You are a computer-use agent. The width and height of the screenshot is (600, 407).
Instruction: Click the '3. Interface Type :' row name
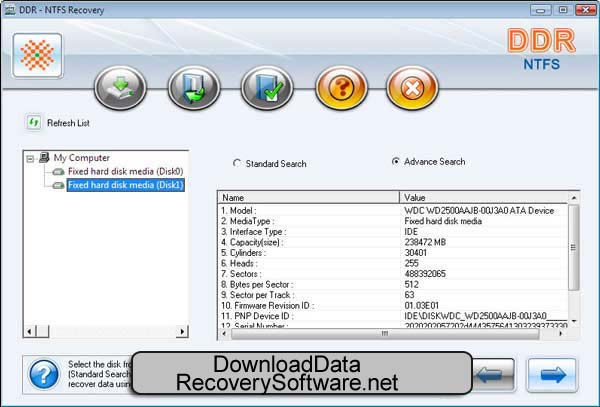(x=253, y=232)
